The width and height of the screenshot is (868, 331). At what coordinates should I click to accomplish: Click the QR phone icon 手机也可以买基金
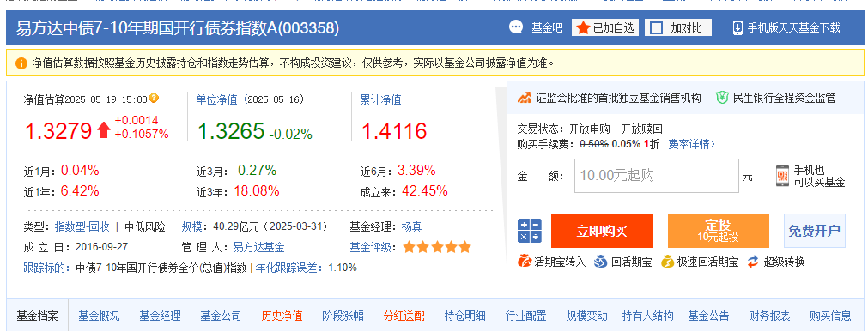[782, 177]
